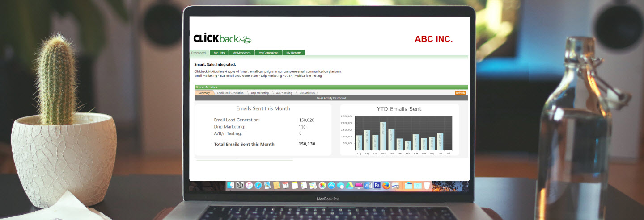Open the Photos app in the dock

[x=322, y=185]
